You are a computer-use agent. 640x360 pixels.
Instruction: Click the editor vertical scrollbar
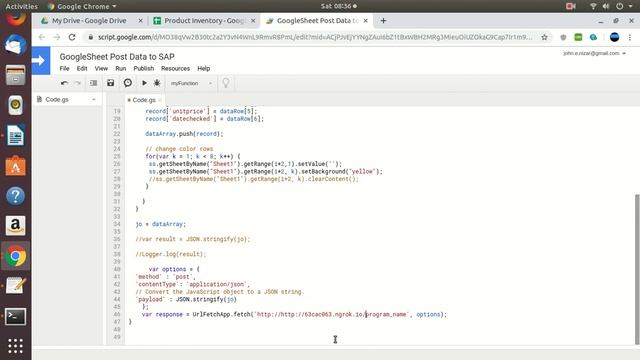637,269
